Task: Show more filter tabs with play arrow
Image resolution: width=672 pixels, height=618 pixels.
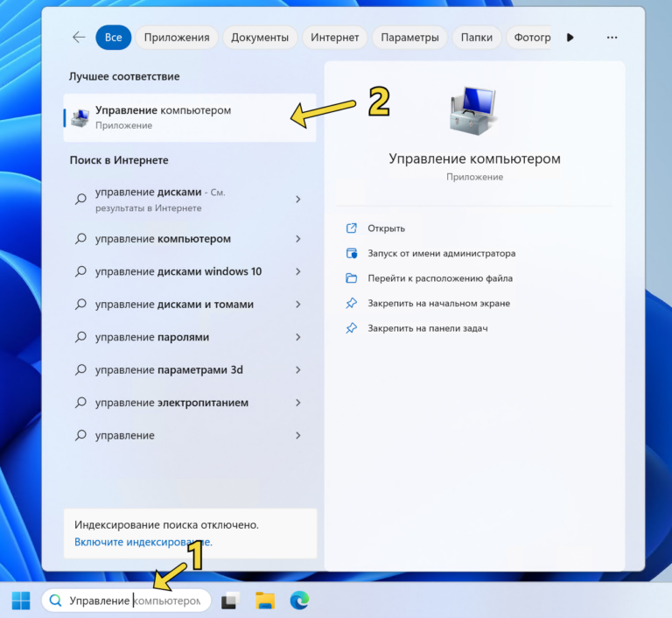Action: pyautogui.click(x=570, y=38)
